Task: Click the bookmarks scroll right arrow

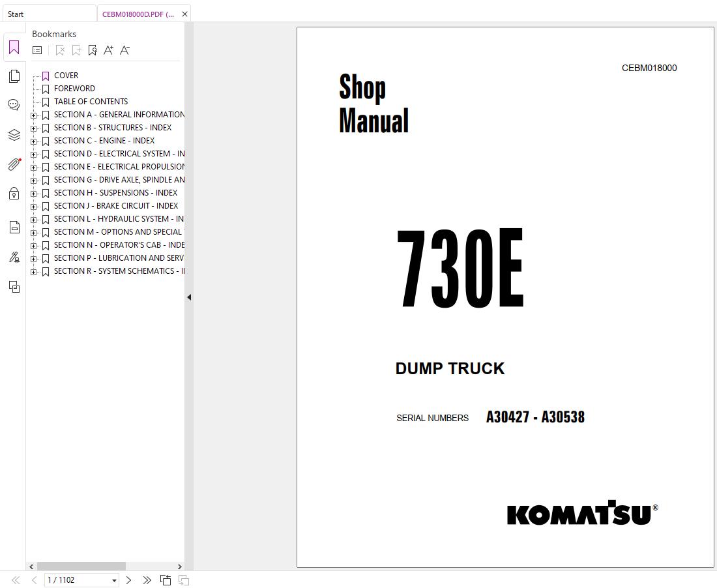Action: (x=179, y=566)
